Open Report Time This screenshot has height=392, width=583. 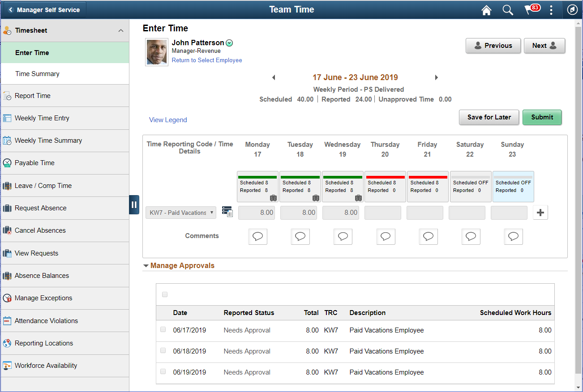(x=64, y=96)
